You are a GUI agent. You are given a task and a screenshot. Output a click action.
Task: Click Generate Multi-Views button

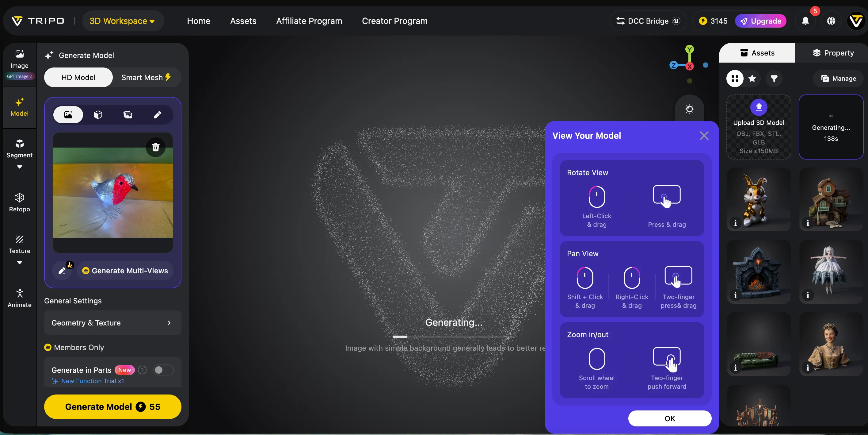tap(125, 271)
